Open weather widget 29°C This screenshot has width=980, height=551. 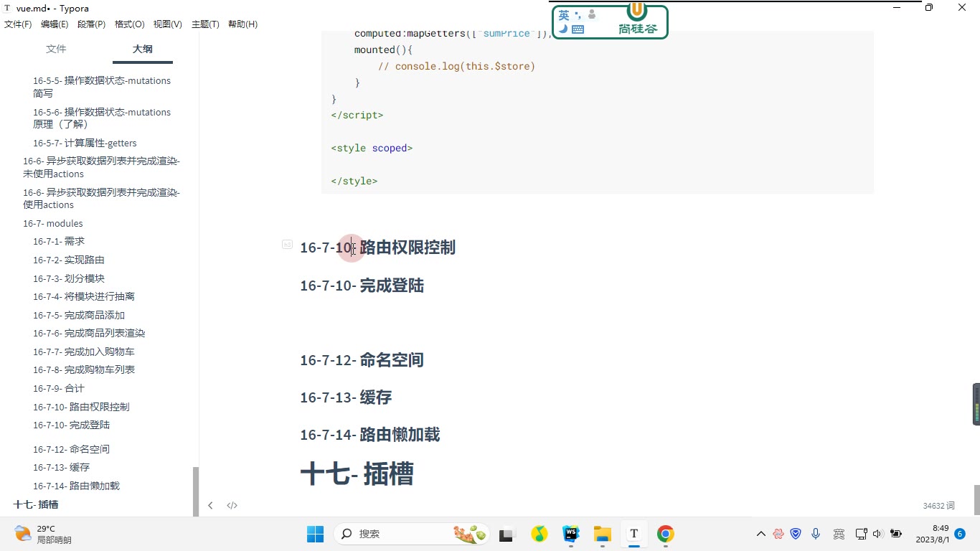43,534
